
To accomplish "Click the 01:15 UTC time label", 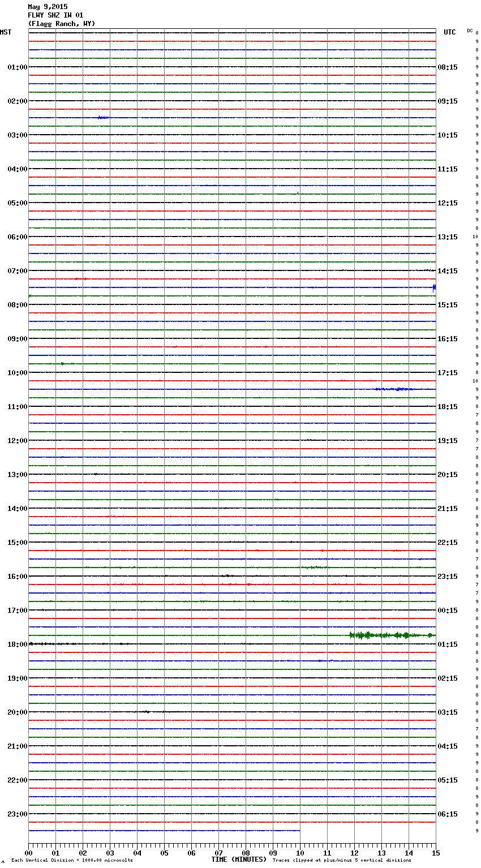I will [x=448, y=644].
